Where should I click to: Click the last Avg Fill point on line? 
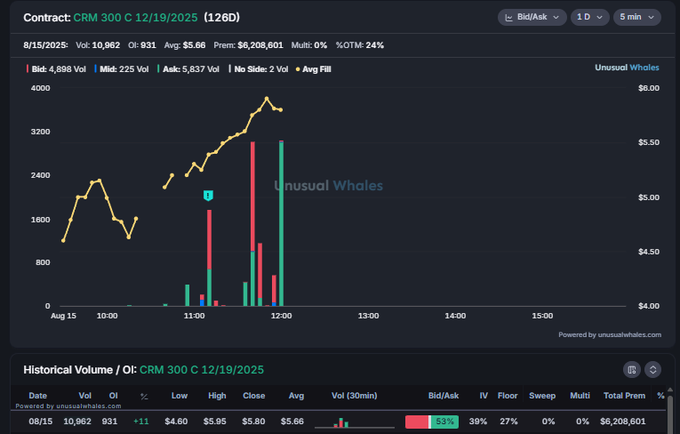point(281,110)
